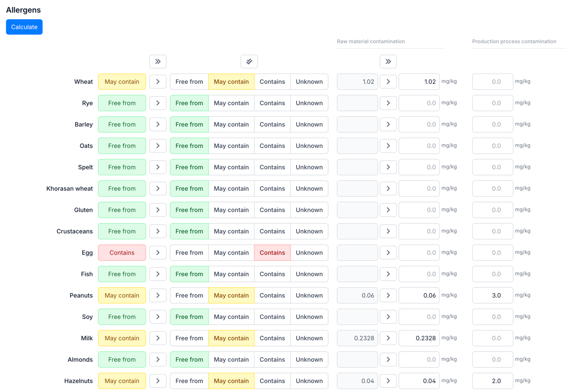
Task: Click status copy arrow in Wheat row
Action: [x=158, y=82]
